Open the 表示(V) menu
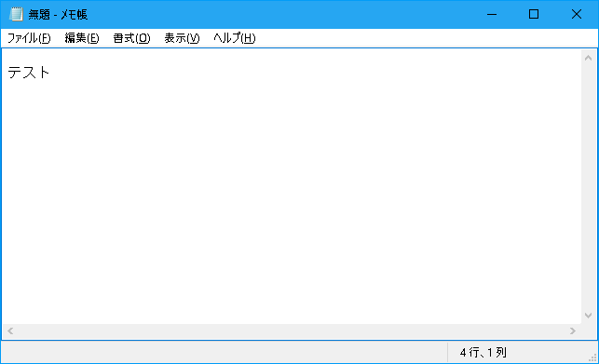The width and height of the screenshot is (599, 364). click(x=182, y=38)
